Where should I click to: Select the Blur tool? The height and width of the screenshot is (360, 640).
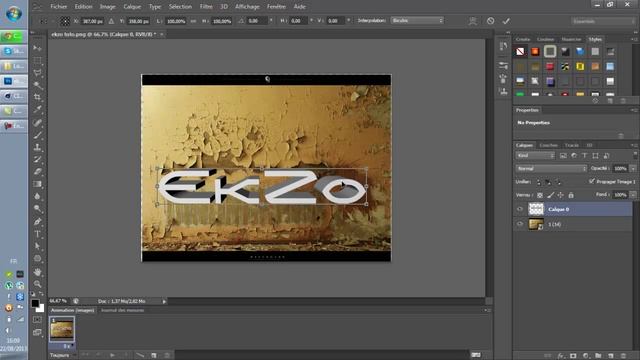pos(38,196)
